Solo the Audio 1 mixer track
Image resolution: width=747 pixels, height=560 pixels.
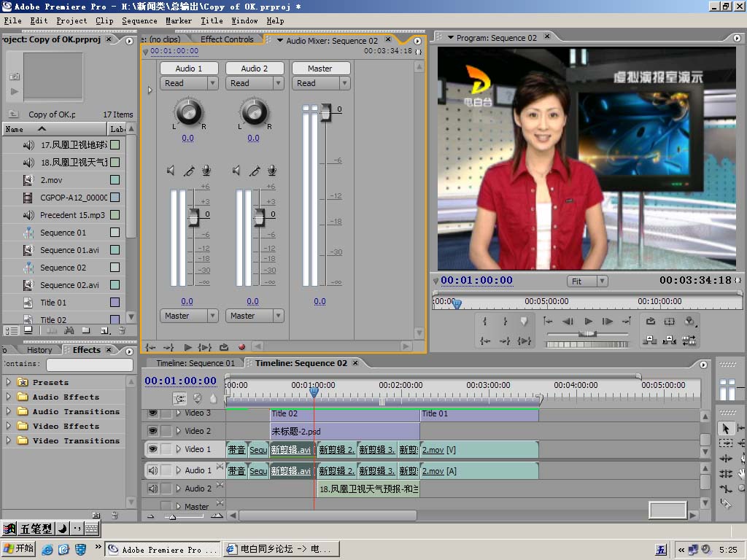(189, 171)
